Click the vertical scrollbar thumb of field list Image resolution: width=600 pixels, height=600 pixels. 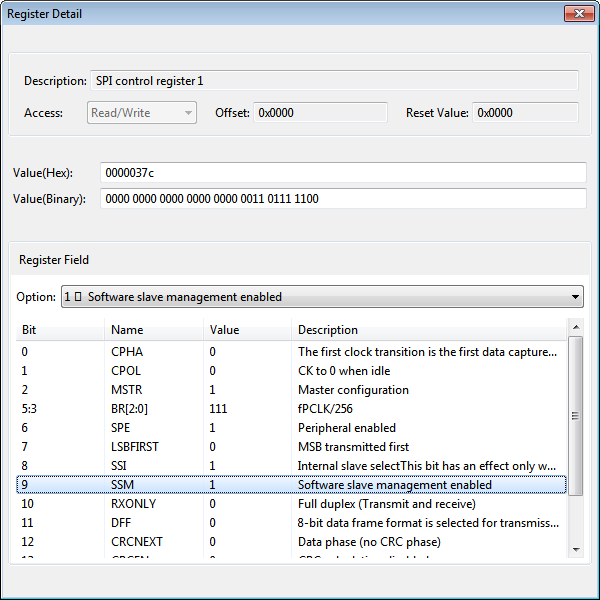(x=576, y=416)
